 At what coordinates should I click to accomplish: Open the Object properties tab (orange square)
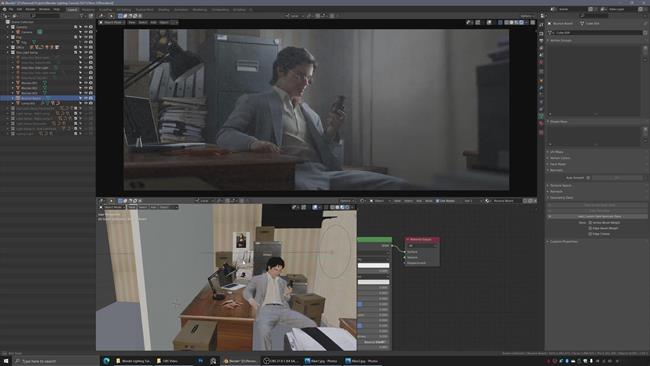(x=541, y=81)
